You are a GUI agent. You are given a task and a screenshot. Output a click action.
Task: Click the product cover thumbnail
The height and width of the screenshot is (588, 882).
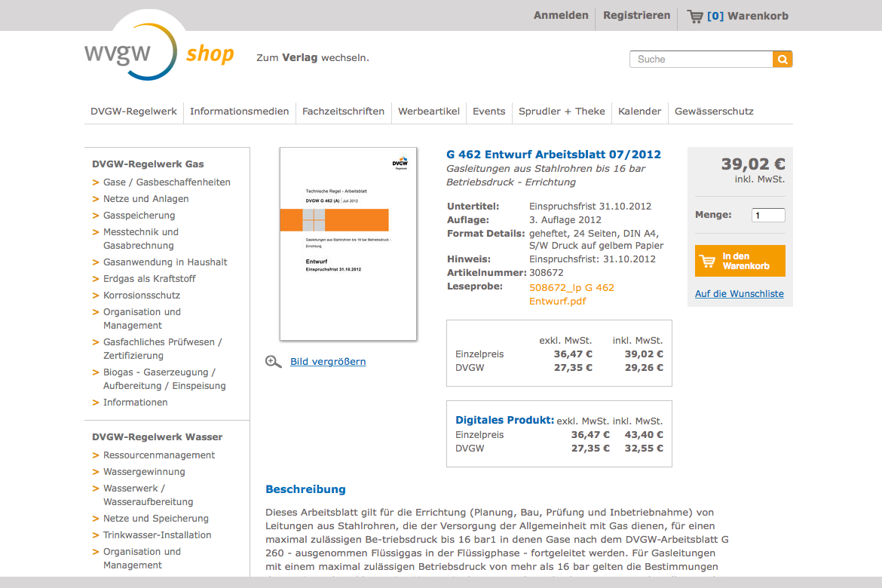[348, 244]
